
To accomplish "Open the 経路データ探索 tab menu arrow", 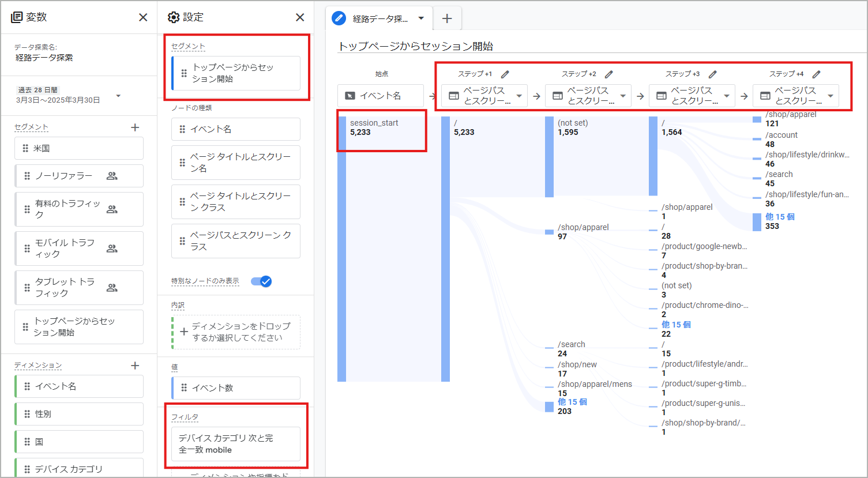I will pos(421,18).
